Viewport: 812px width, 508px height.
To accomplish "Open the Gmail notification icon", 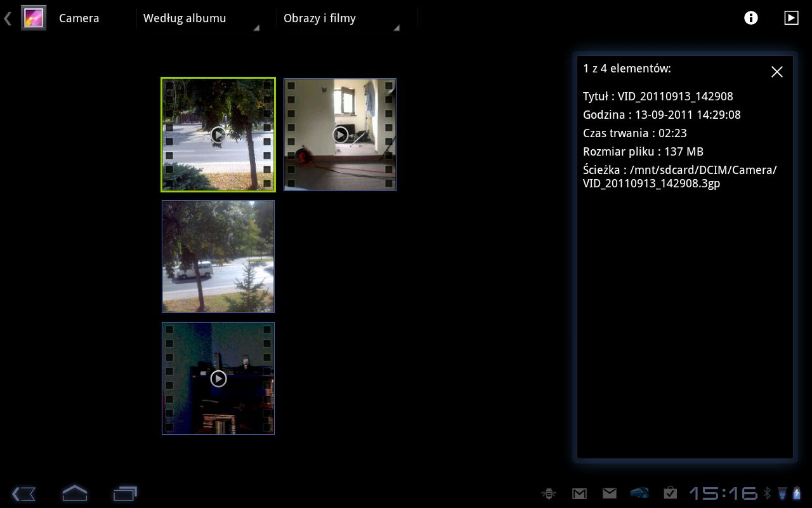I will tap(579, 493).
